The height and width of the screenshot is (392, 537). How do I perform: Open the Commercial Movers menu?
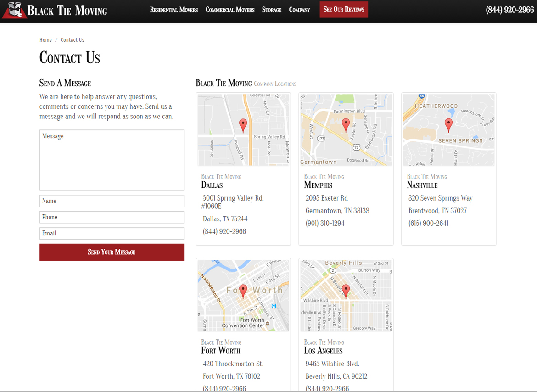(x=230, y=10)
